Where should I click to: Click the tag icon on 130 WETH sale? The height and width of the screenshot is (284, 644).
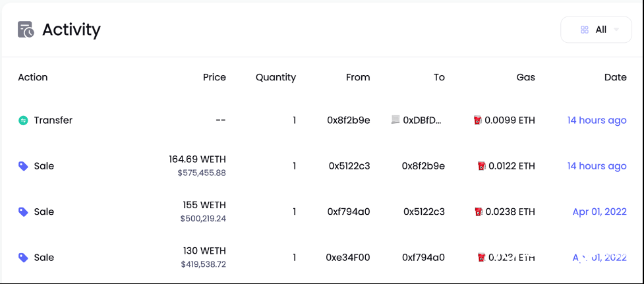23,258
